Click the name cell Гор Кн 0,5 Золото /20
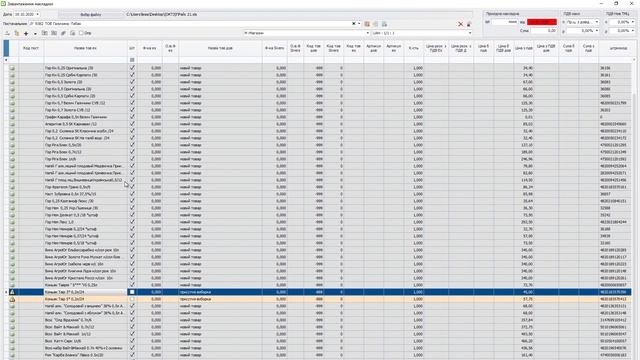The height and width of the screenshot is (360, 640). point(85,82)
